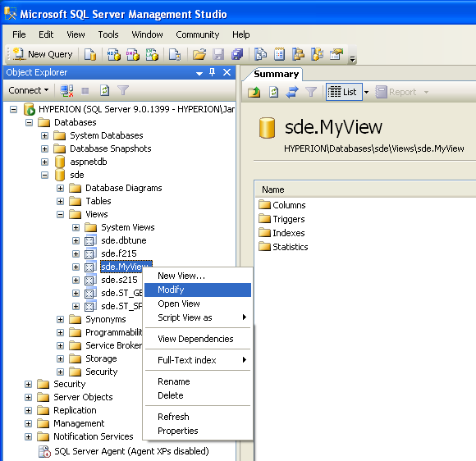476x461 pixels.
Task: Open the Window menu
Action: [x=147, y=34]
